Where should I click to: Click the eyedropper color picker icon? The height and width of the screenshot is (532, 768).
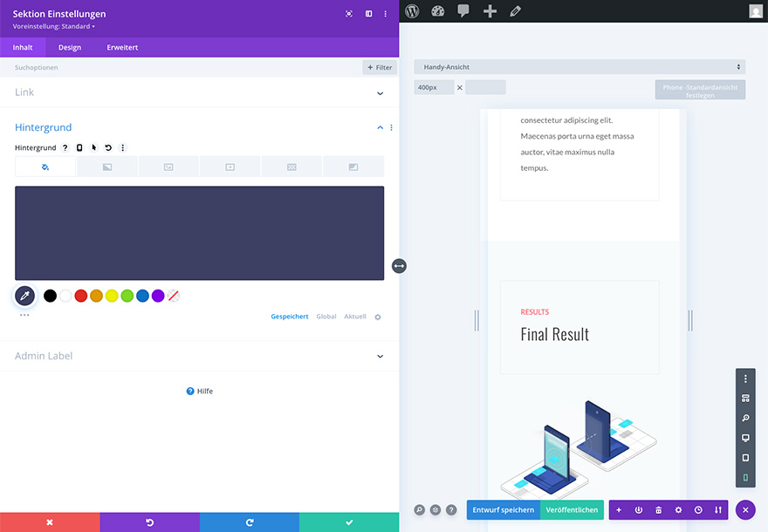(x=24, y=297)
